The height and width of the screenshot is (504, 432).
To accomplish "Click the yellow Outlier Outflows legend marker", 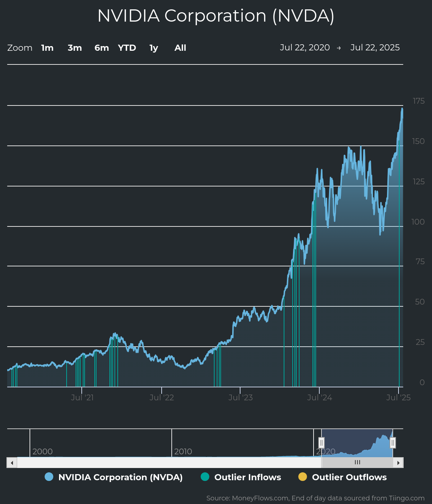I will 303,477.
